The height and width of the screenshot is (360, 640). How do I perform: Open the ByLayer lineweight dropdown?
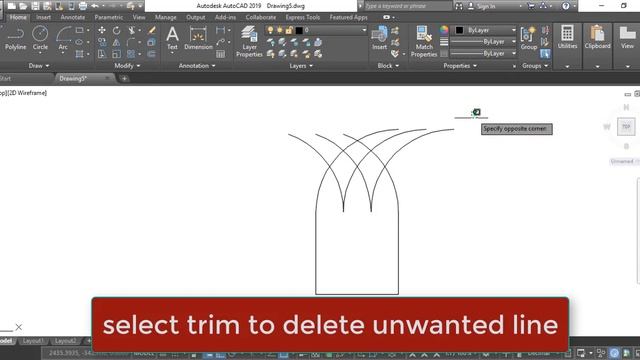coord(513,42)
